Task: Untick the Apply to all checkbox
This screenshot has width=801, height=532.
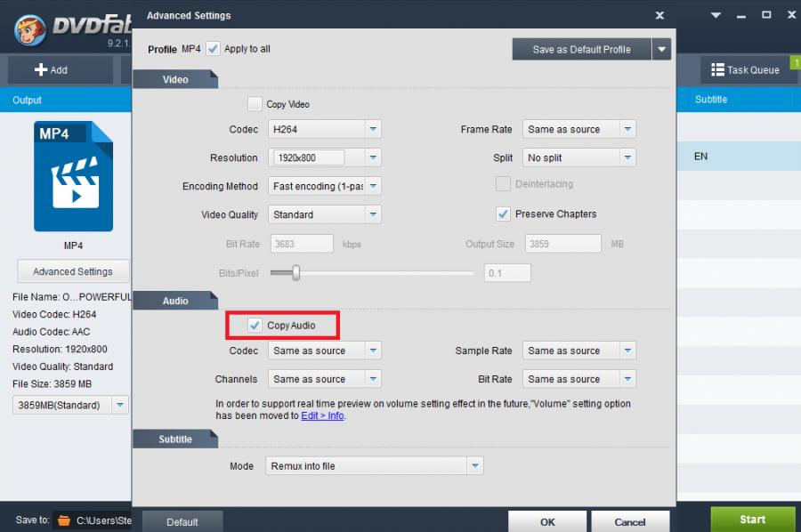Action: pyautogui.click(x=213, y=49)
